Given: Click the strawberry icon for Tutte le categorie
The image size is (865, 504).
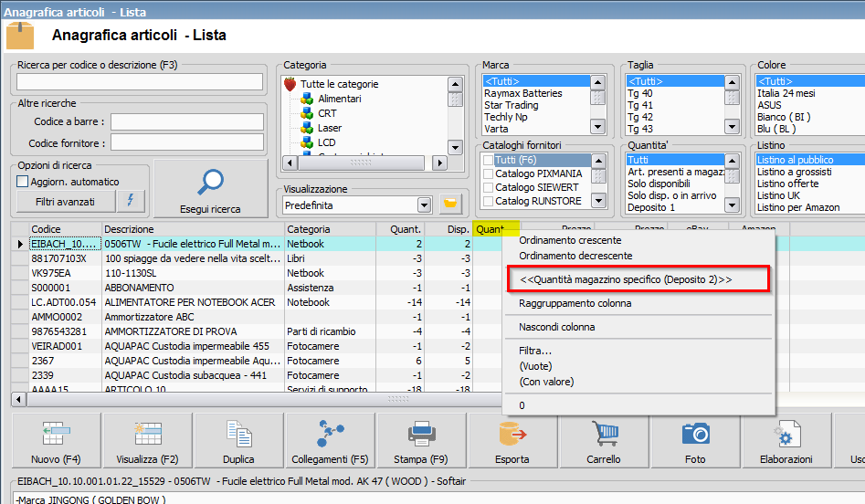Looking at the screenshot, I should [x=290, y=84].
